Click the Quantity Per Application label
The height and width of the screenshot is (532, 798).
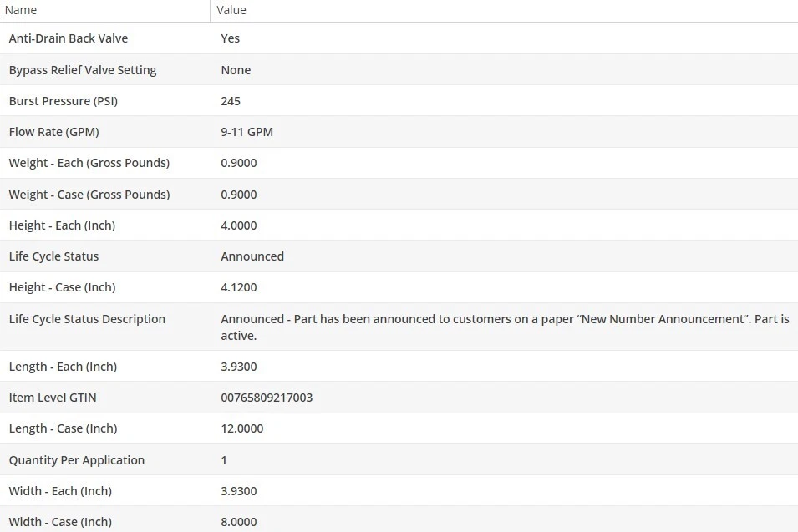[x=76, y=461]
